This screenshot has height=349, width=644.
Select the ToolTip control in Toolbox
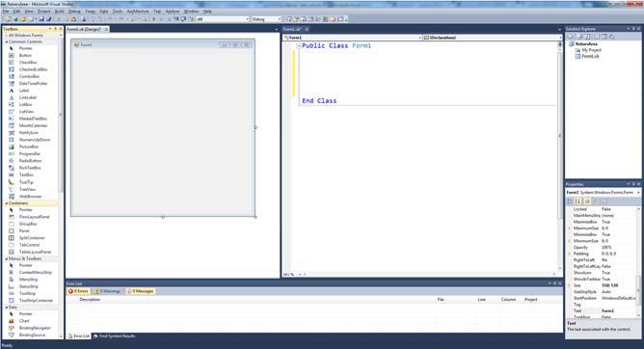coord(26,182)
